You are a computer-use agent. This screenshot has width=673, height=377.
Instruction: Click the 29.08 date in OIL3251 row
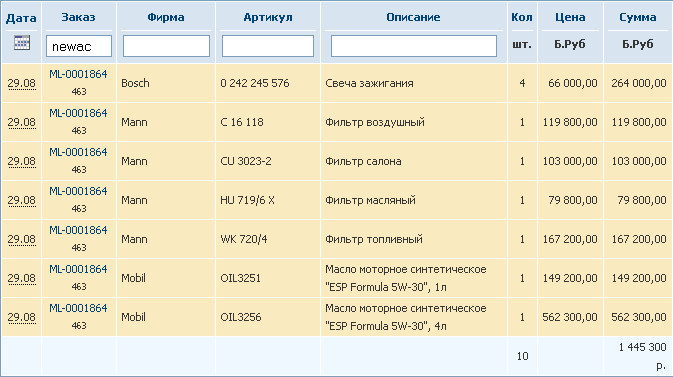coord(21,278)
